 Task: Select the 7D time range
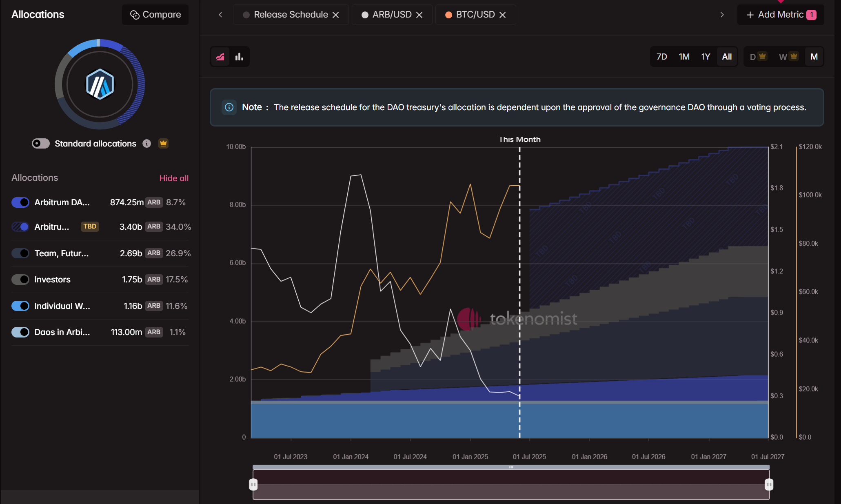(662, 57)
